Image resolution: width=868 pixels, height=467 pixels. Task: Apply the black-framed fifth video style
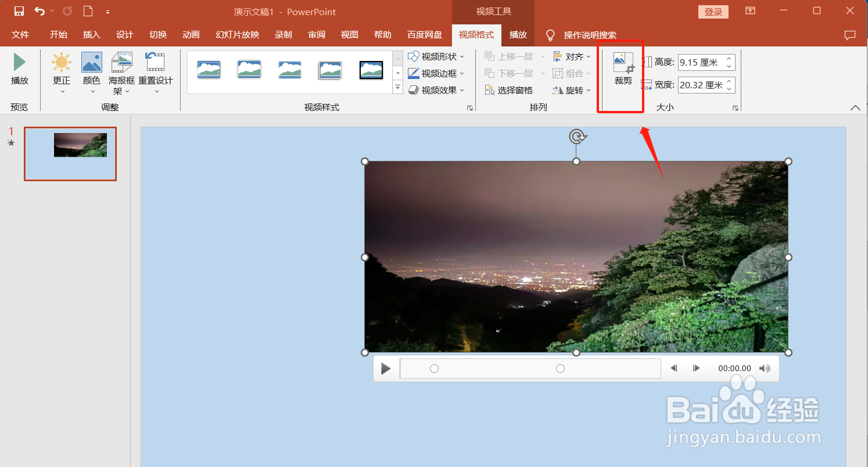click(x=371, y=70)
